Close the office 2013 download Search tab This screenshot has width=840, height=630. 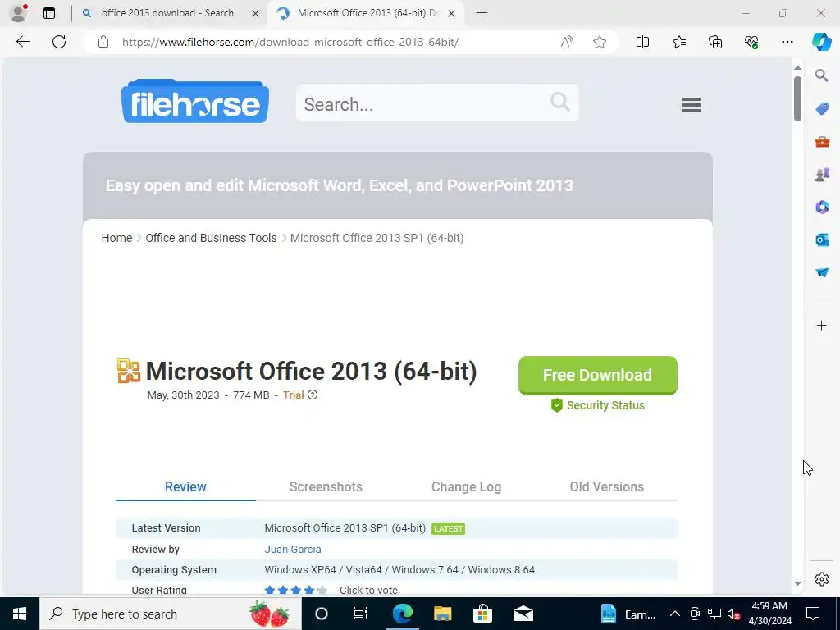[256, 13]
